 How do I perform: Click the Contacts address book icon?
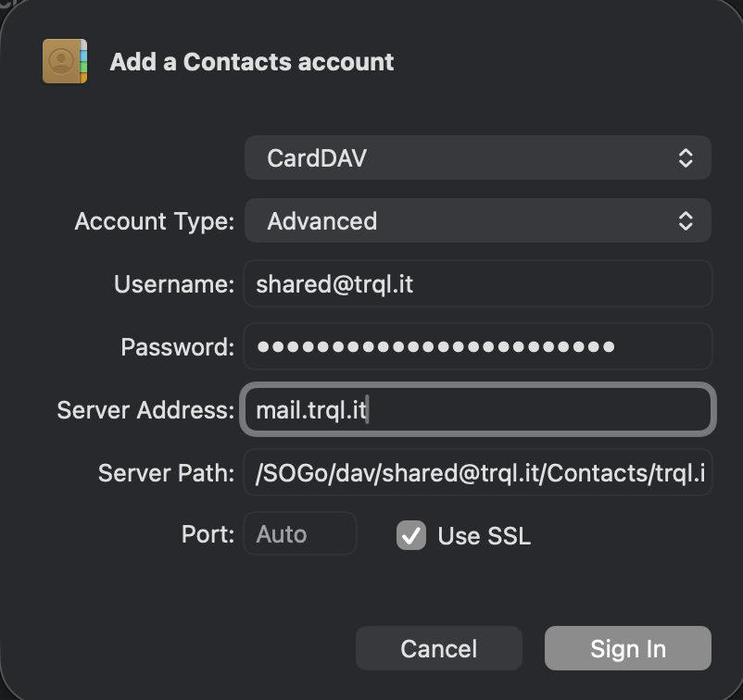[x=65, y=61]
